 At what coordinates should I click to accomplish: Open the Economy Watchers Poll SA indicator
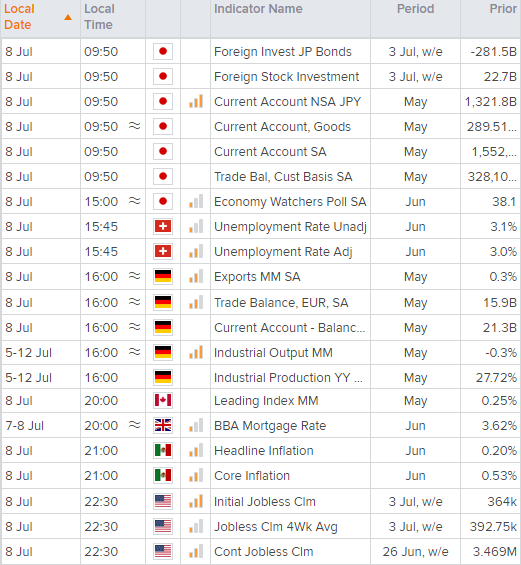pyautogui.click(x=290, y=202)
